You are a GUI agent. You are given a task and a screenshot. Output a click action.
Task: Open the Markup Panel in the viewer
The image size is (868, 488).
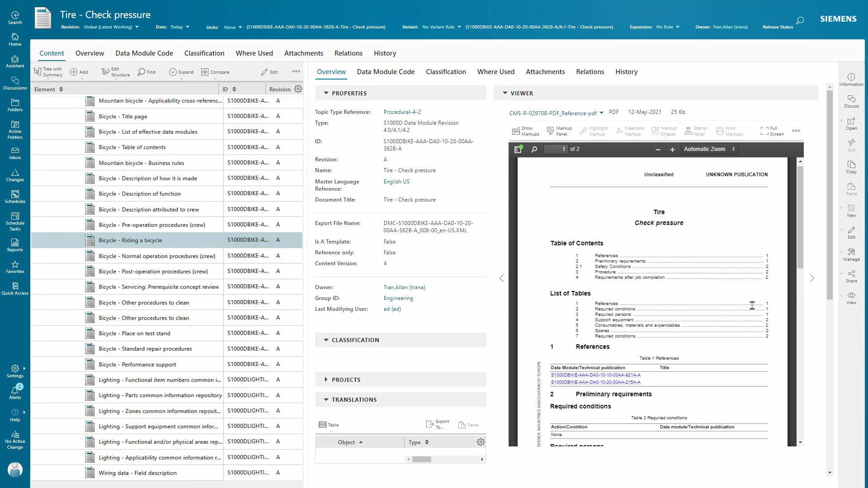[559, 131]
